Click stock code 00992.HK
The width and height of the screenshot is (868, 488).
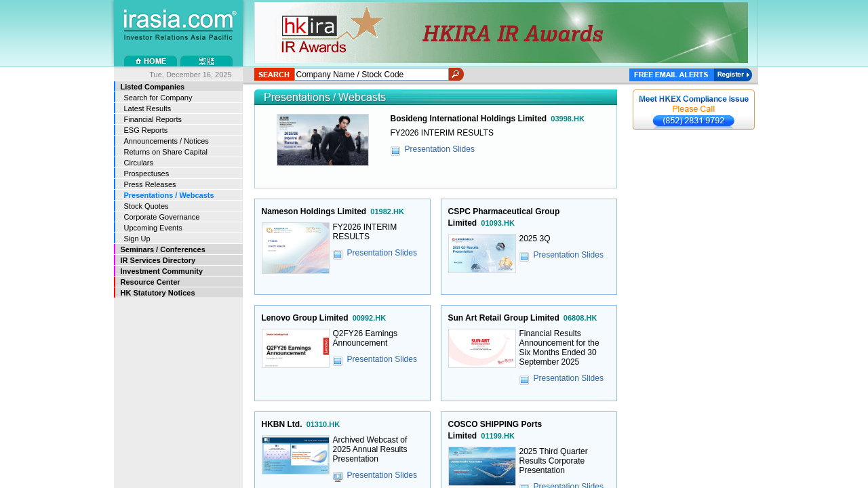tap(369, 318)
